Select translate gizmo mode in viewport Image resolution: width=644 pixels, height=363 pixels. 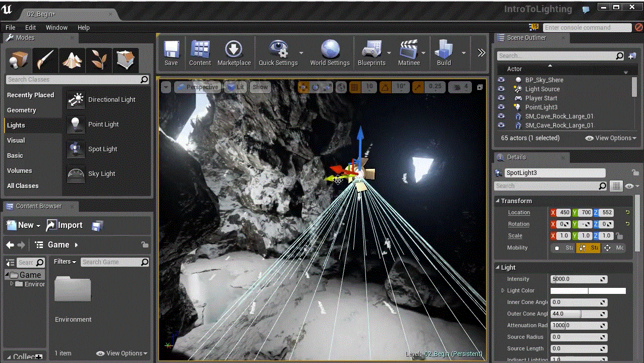point(303,87)
